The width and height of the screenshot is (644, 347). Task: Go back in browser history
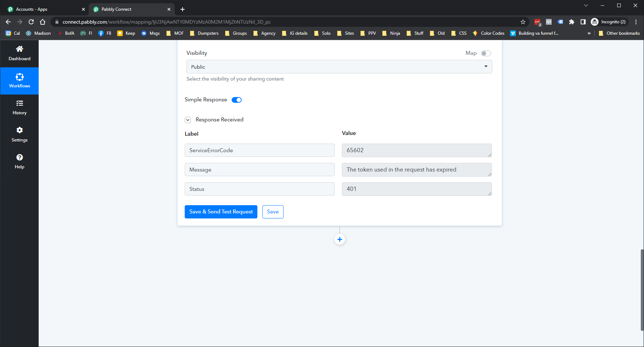[x=8, y=22]
